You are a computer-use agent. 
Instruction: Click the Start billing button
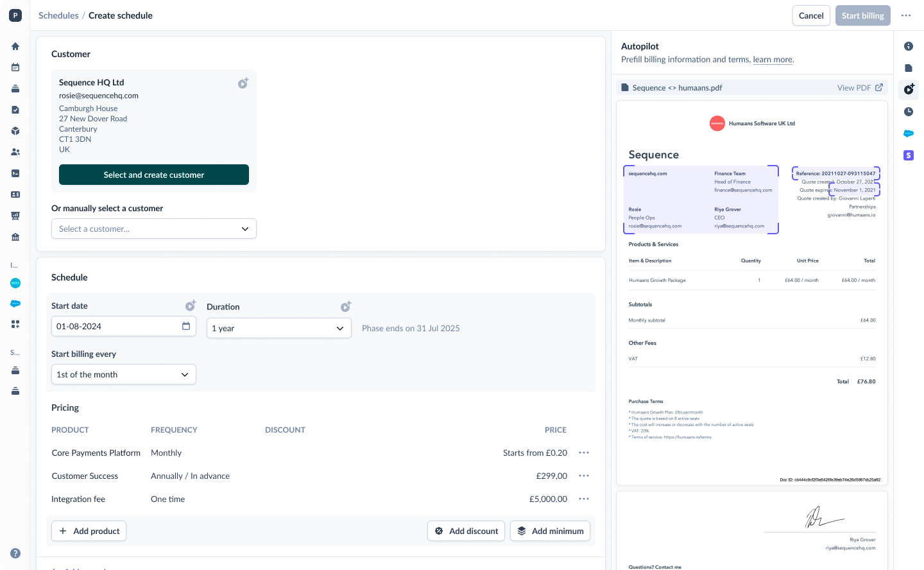(863, 15)
